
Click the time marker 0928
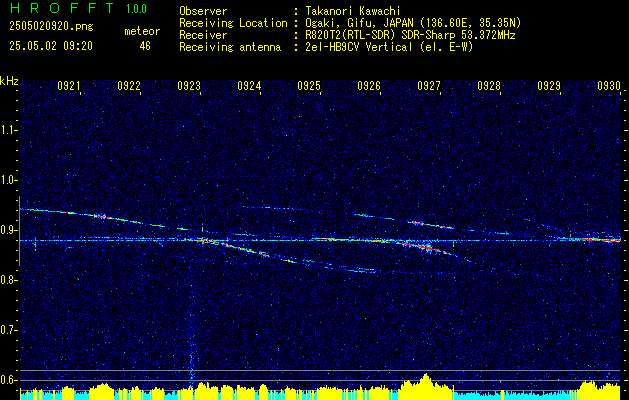point(489,85)
